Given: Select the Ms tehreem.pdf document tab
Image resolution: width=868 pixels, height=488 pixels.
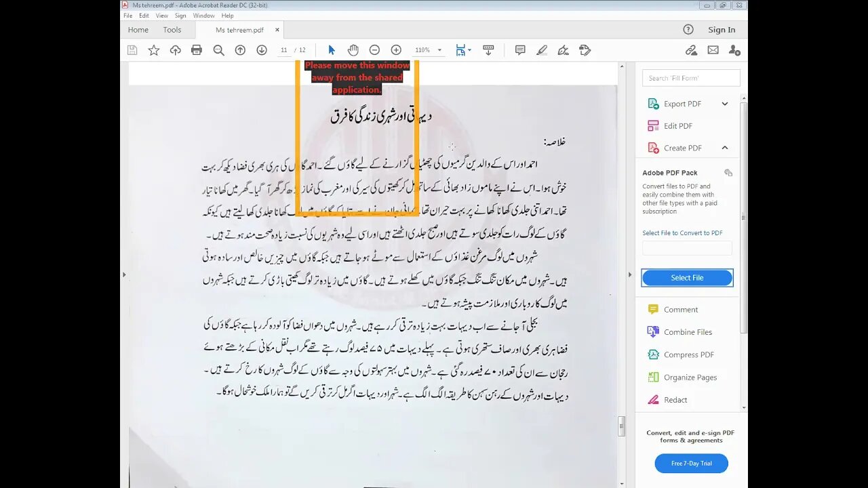Looking at the screenshot, I should coord(239,30).
